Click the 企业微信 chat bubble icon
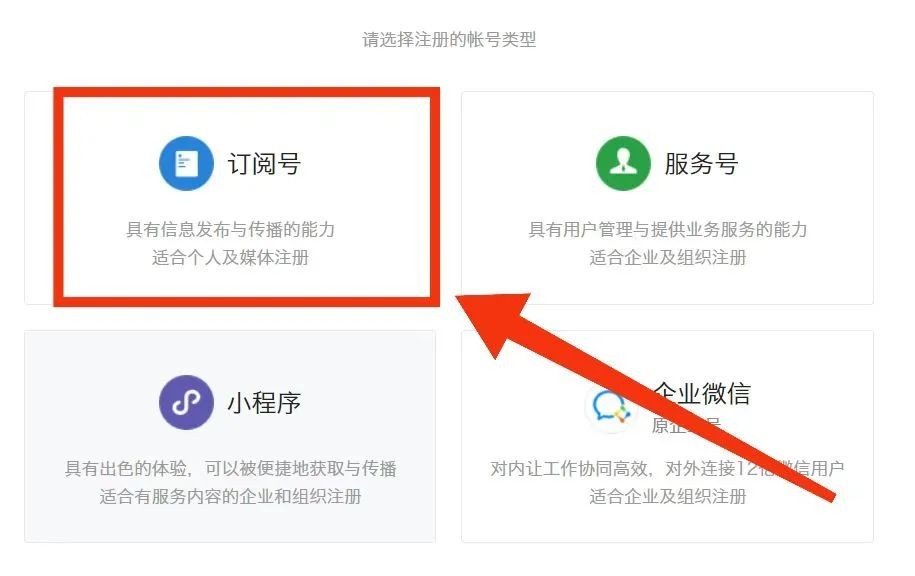The height and width of the screenshot is (576, 915). click(611, 406)
